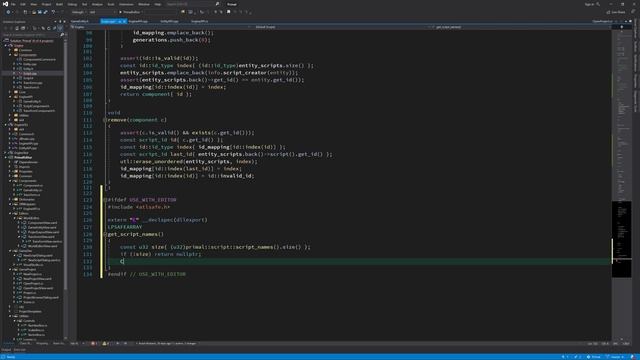Image resolution: width=640 pixels, height=360 pixels.
Task: Click the Solution Explorer home icon
Action: (x=17, y=28)
